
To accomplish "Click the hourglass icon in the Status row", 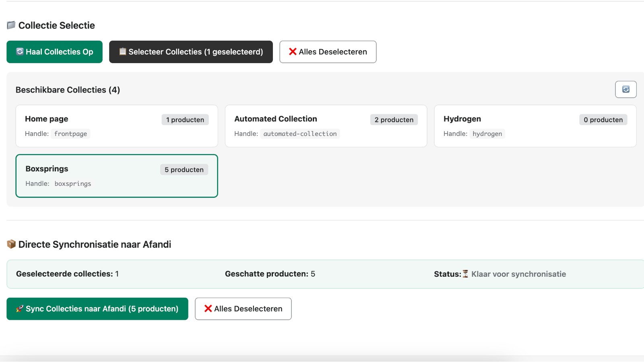I will [x=465, y=274].
